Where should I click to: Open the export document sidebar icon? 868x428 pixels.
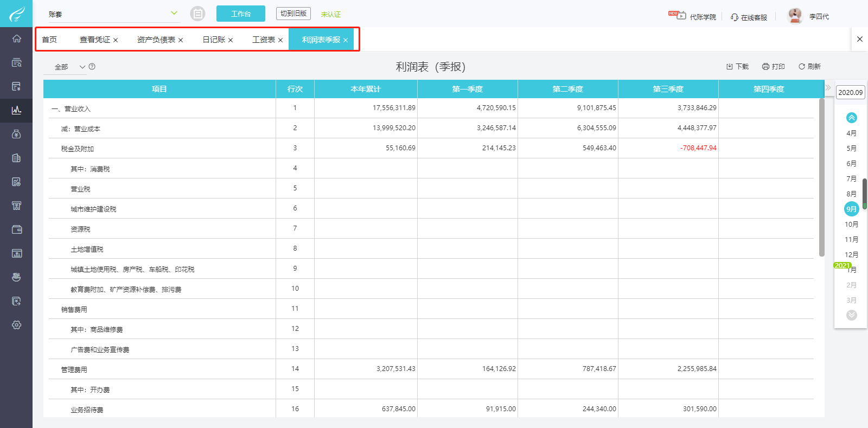click(x=16, y=301)
